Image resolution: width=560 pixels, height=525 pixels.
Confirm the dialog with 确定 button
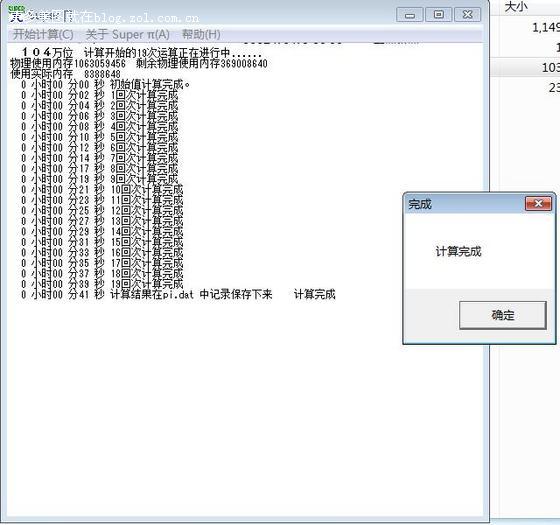(x=502, y=315)
